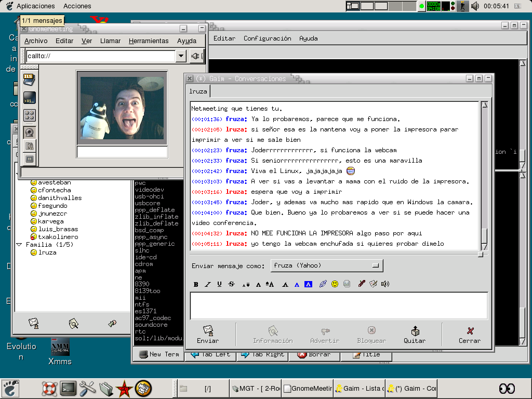Screen dimensions: 532x399
Task: Open the 'Enviar mensaje como' account dropdown
Action: 327,265
